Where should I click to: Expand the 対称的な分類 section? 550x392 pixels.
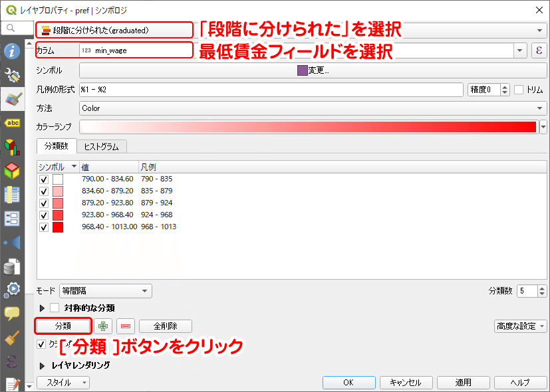click(42, 308)
